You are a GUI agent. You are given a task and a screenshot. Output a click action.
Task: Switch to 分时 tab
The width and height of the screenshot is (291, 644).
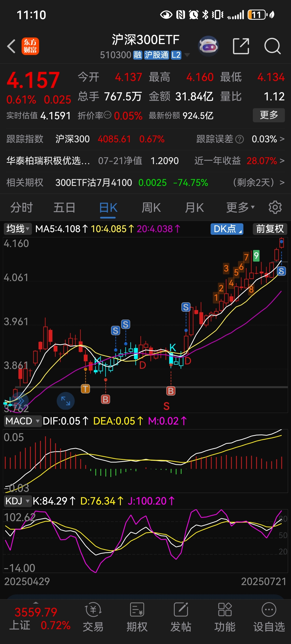click(x=22, y=207)
